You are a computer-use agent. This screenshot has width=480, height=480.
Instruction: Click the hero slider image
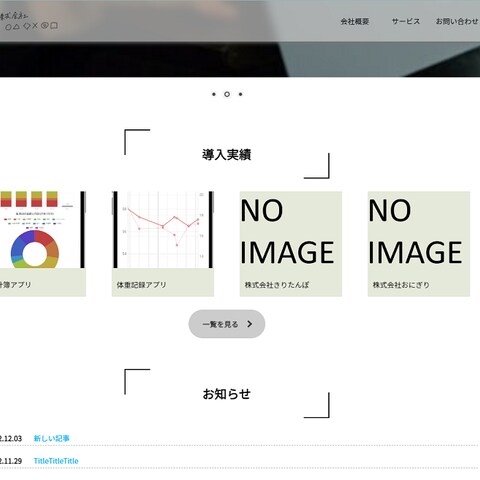click(240, 59)
